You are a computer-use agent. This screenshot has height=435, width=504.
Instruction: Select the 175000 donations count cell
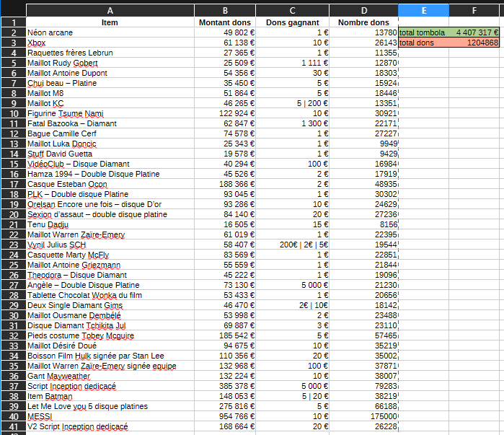point(364,416)
